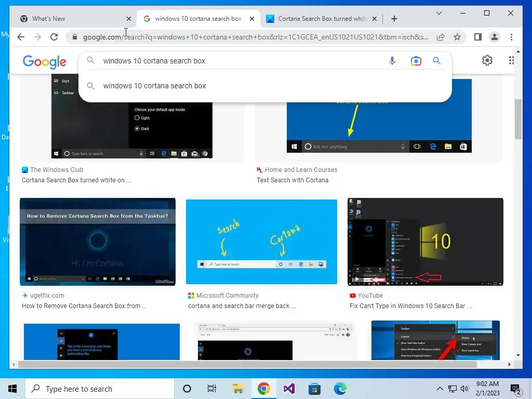532x399 pixels.
Task: Click the horizontal scrollbar thumb
Action: (247, 364)
